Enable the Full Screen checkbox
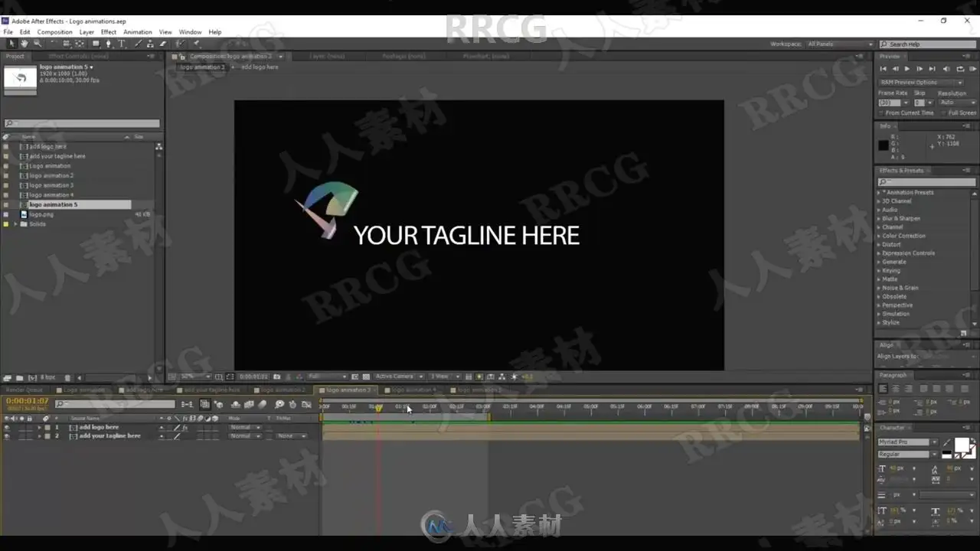Screen dimensions: 980x551 (x=945, y=113)
